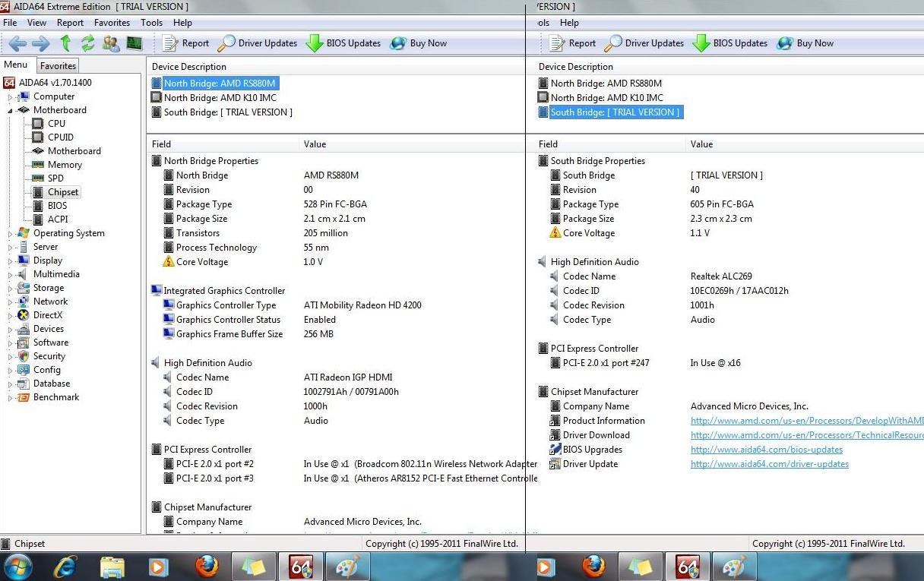Collapse the Motherboard tree node
The image size is (924, 581).
pos(11,110)
